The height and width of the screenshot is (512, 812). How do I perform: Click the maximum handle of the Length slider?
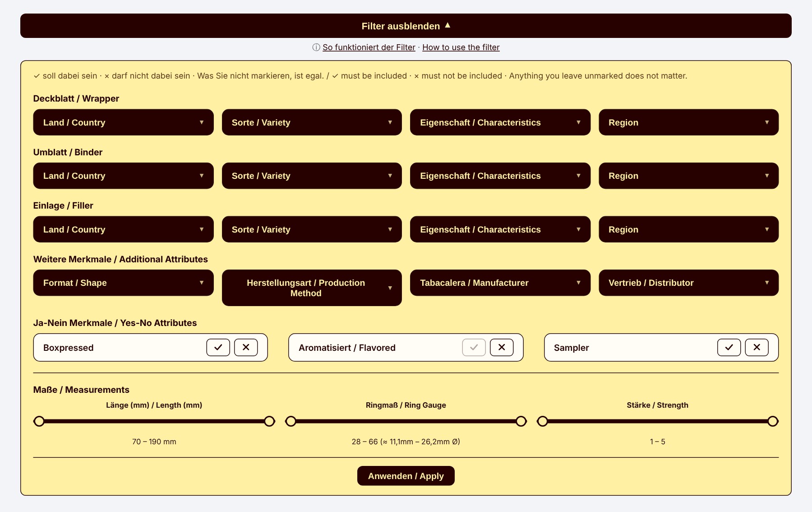click(269, 421)
